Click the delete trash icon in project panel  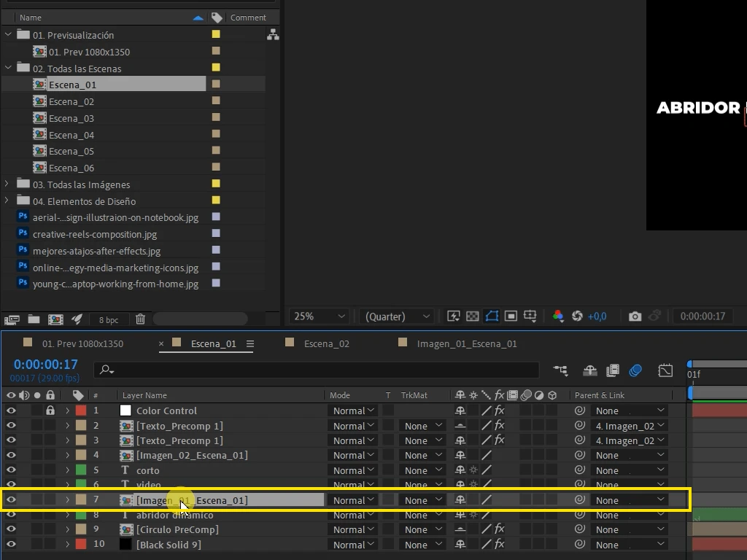coord(140,319)
